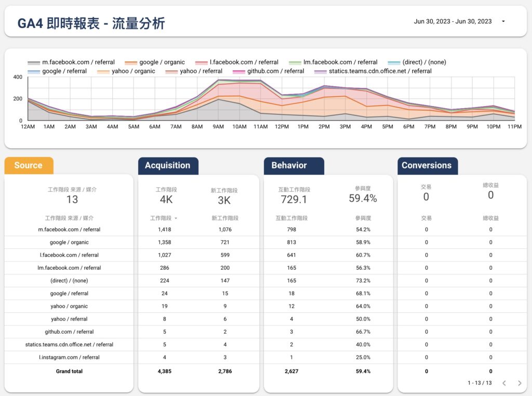
Task: Click yahoo / organic source row
Action: tap(69, 306)
